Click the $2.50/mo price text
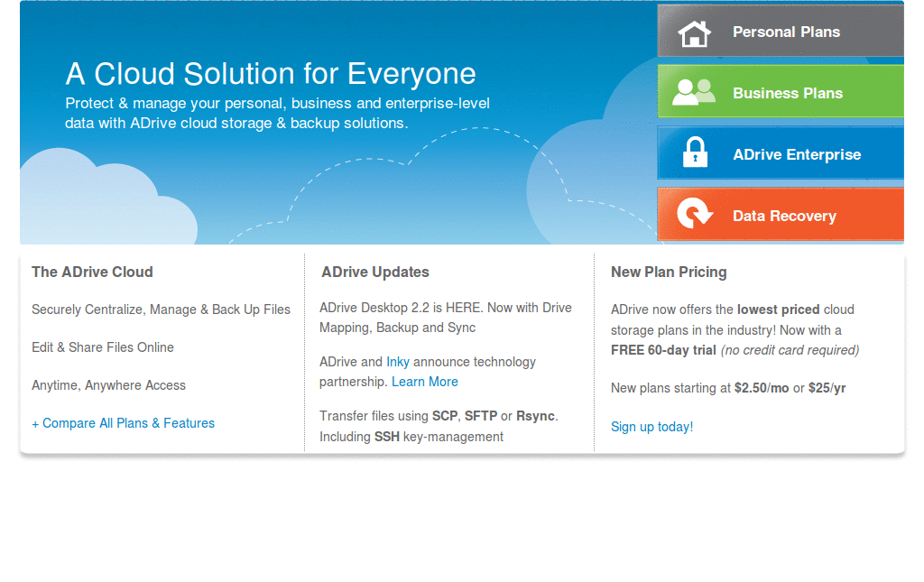This screenshot has width=924, height=582. 762,388
